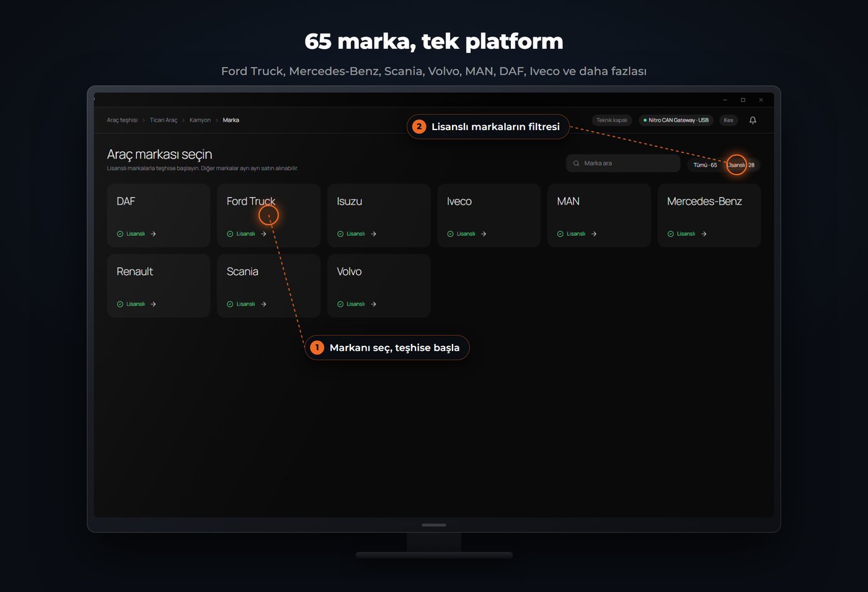The width and height of the screenshot is (868, 592).
Task: Open the notifications bell
Action: (753, 120)
